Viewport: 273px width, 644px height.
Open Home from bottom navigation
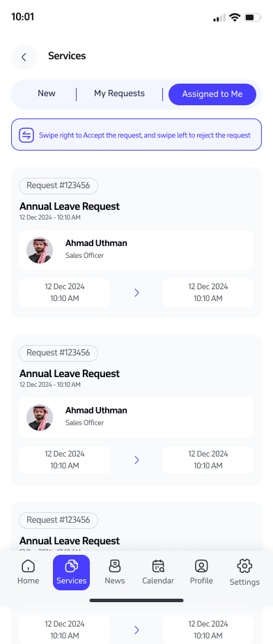coord(29,572)
